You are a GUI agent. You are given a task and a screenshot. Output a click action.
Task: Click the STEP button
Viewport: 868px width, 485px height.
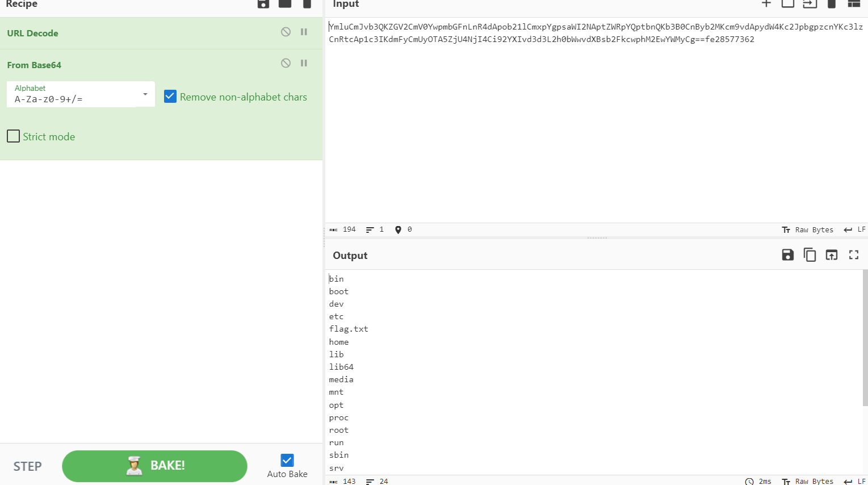coord(27,466)
